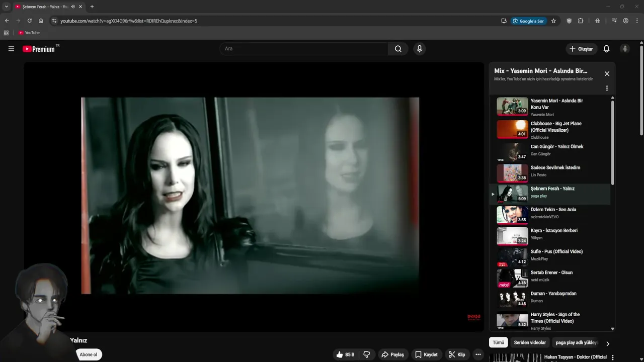The image size is (644, 362).
Task: Open extensions puzzle menu
Action: (581, 21)
